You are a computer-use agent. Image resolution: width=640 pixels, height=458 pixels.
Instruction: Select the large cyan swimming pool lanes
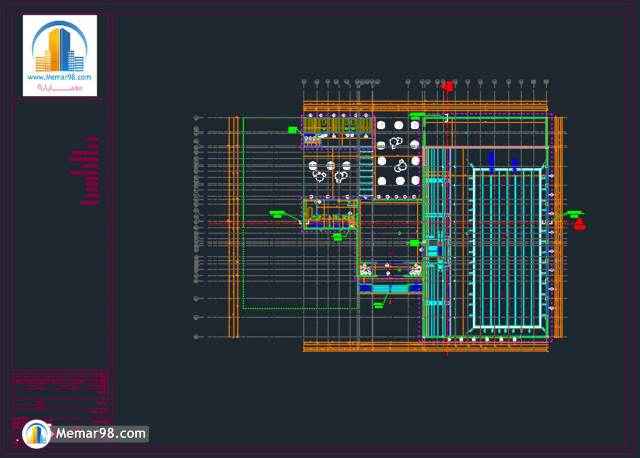tap(509, 250)
